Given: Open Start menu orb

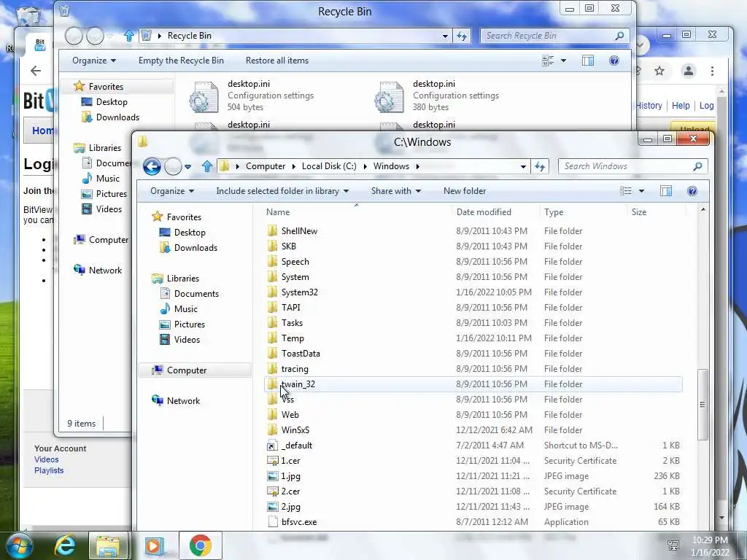Looking at the screenshot, I should (20, 545).
